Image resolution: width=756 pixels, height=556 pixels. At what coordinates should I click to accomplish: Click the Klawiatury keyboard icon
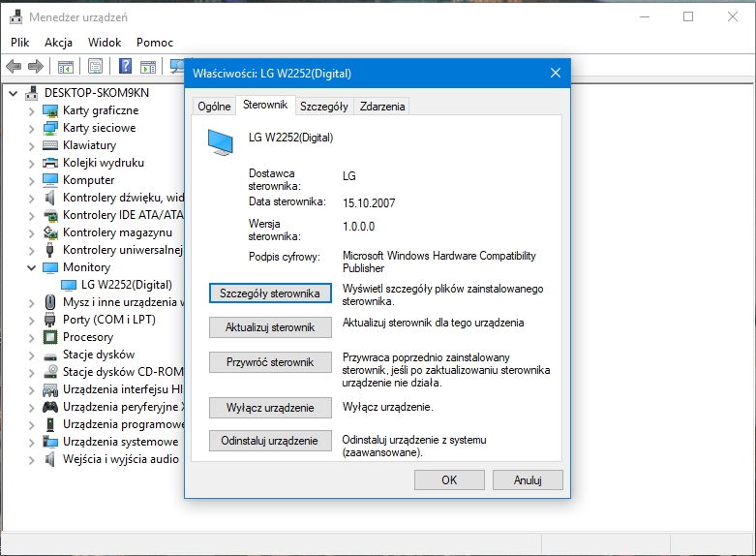pyautogui.click(x=50, y=145)
